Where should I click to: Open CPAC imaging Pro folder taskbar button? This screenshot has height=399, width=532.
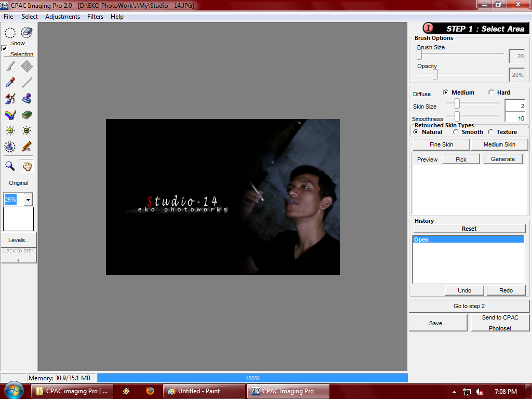point(72,391)
